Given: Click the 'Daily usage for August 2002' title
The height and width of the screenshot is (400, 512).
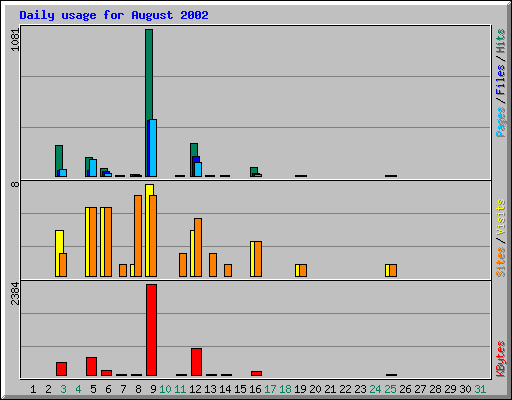Looking at the screenshot, I should 114,16.
